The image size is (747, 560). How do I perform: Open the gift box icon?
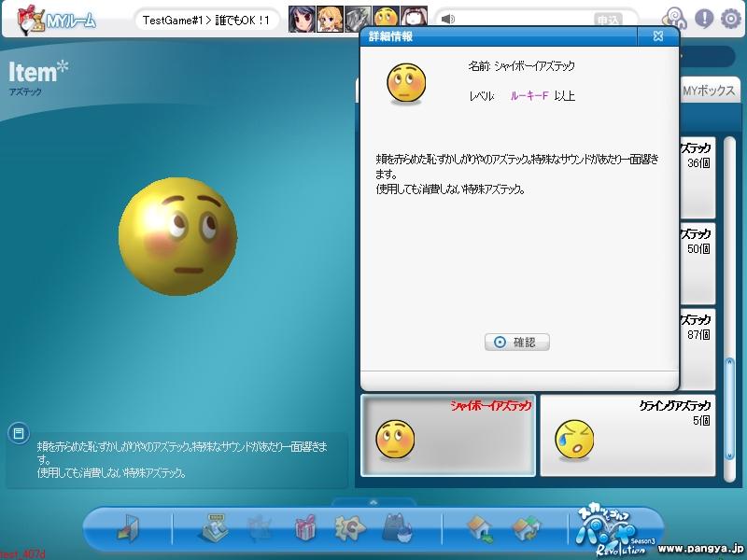pyautogui.click(x=305, y=528)
